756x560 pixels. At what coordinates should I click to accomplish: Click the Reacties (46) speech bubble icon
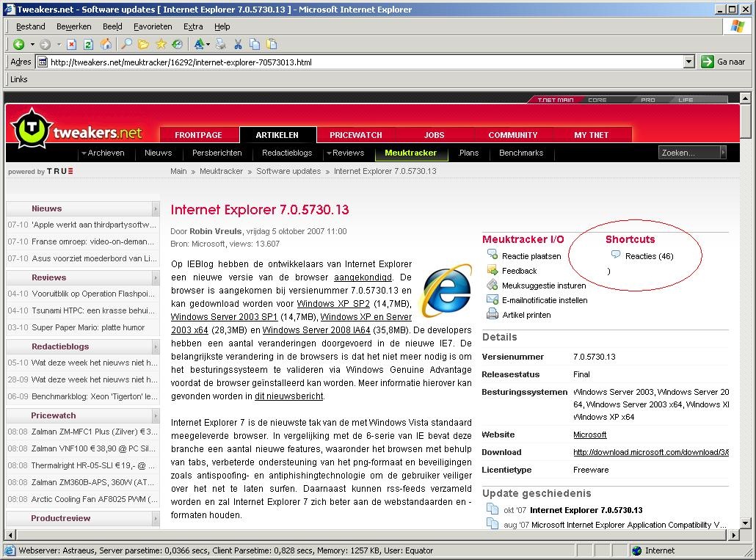[x=615, y=254]
